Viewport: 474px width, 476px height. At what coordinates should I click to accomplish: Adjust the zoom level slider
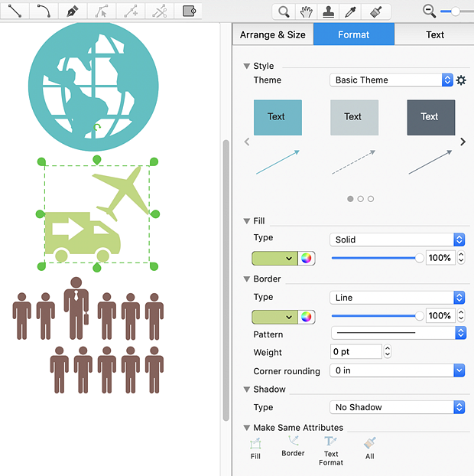pos(456,11)
